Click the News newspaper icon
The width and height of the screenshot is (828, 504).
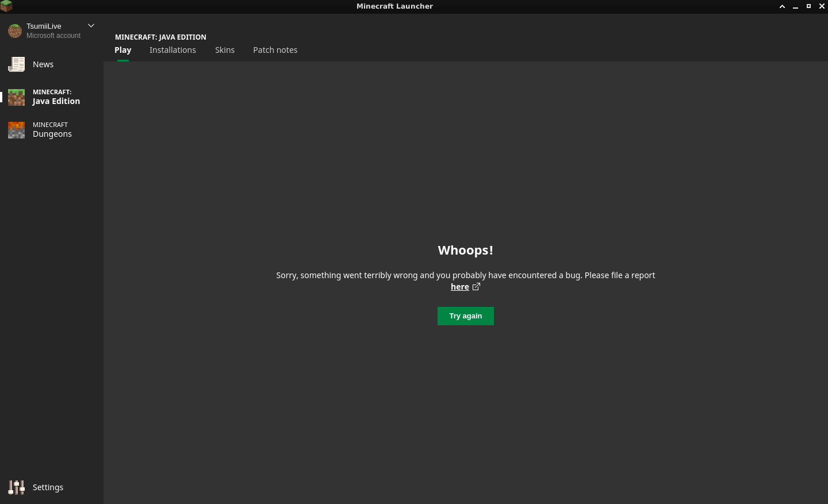coord(16,64)
